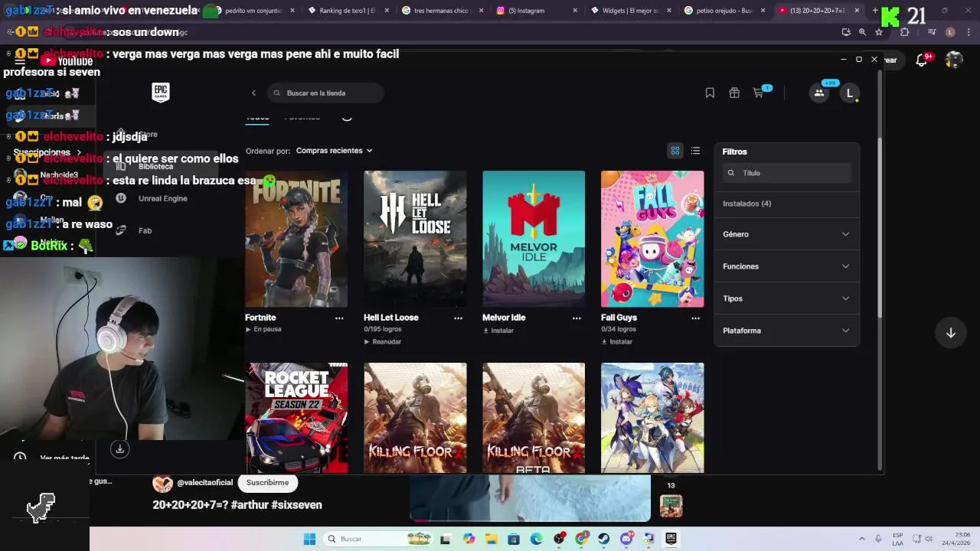Click the Epic Games logo in the launcher
The width and height of the screenshot is (980, 551).
pyautogui.click(x=161, y=93)
